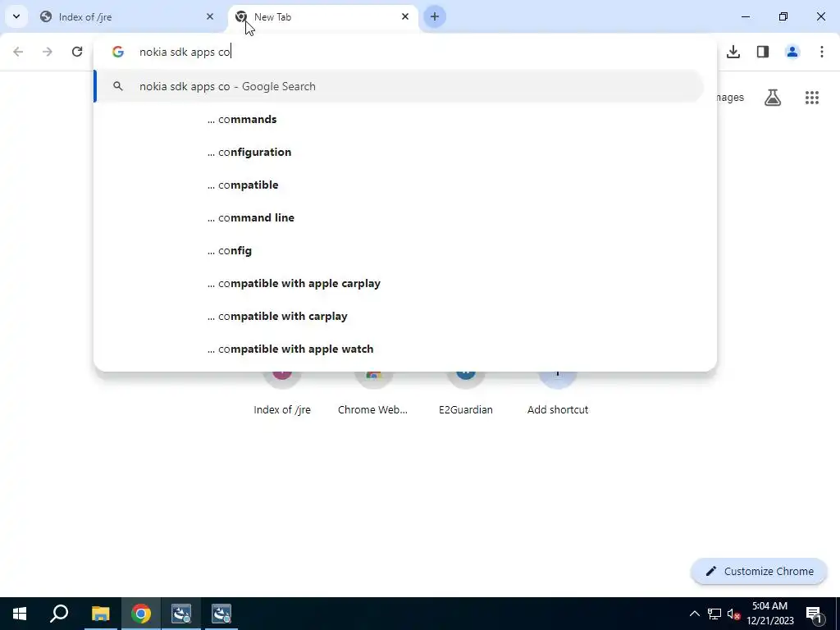The width and height of the screenshot is (840, 630).
Task: Open Windows taskbar search
Action: (x=59, y=614)
